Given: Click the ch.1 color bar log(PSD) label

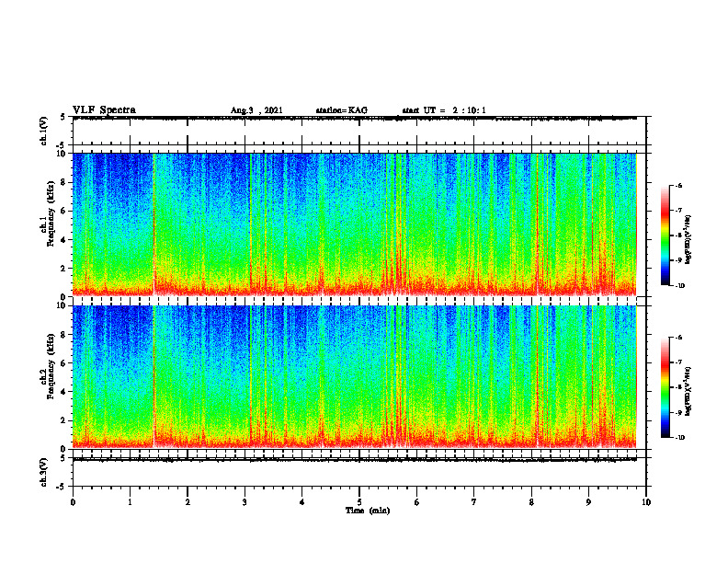Looking at the screenshot, I should tap(688, 239).
